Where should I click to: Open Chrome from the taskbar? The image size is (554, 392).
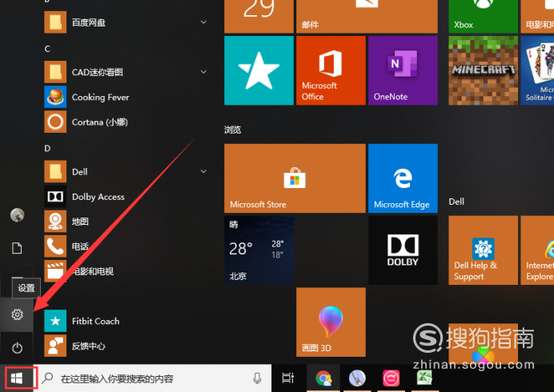click(x=323, y=378)
